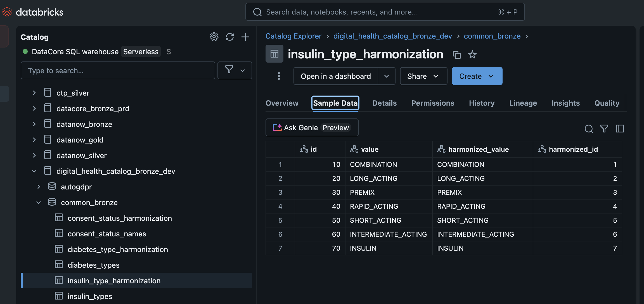This screenshot has height=304, width=644.
Task: Click the ctp_silver catalog icon
Action: pyautogui.click(x=48, y=92)
